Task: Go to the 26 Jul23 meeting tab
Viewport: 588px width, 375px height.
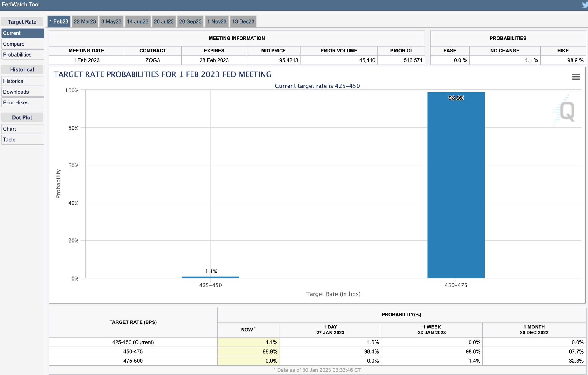Action: (x=164, y=21)
